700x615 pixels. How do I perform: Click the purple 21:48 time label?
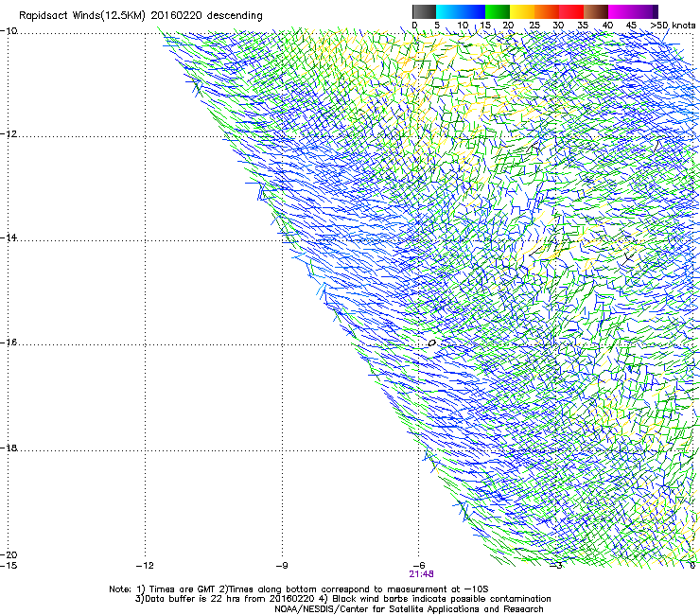click(x=422, y=574)
